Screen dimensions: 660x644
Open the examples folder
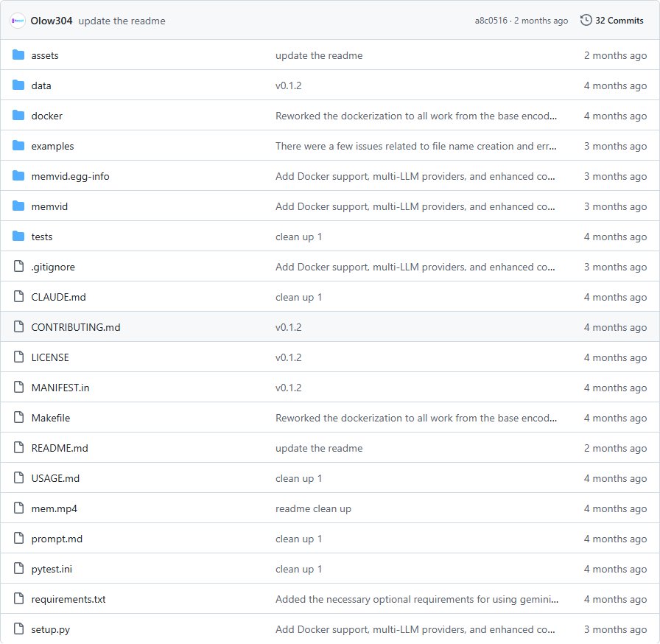[x=52, y=146]
